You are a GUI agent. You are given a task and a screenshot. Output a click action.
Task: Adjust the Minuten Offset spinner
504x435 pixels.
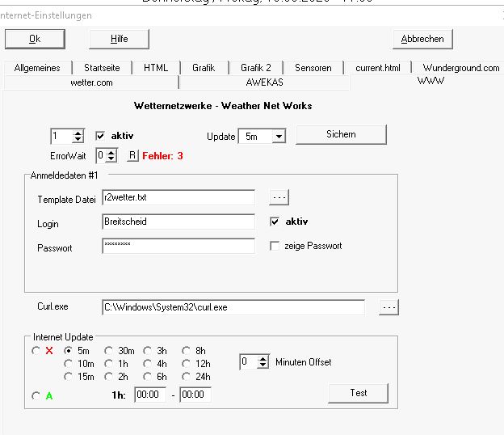[262, 362]
